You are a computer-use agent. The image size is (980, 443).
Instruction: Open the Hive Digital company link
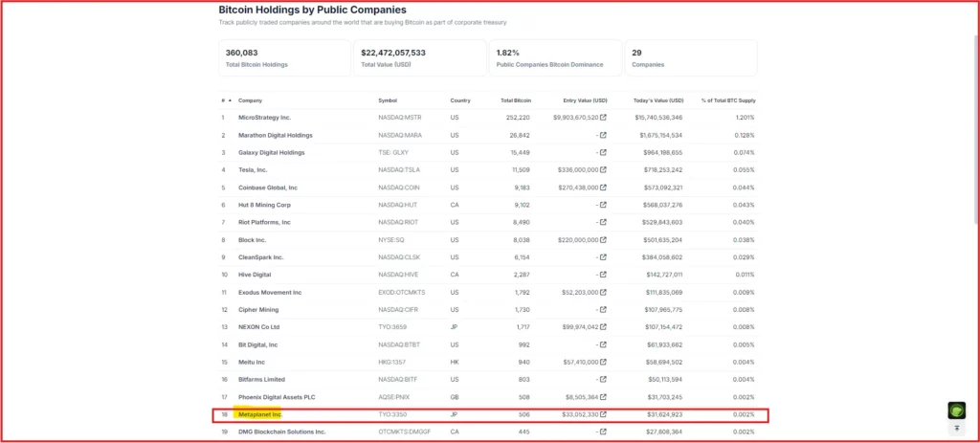255,275
